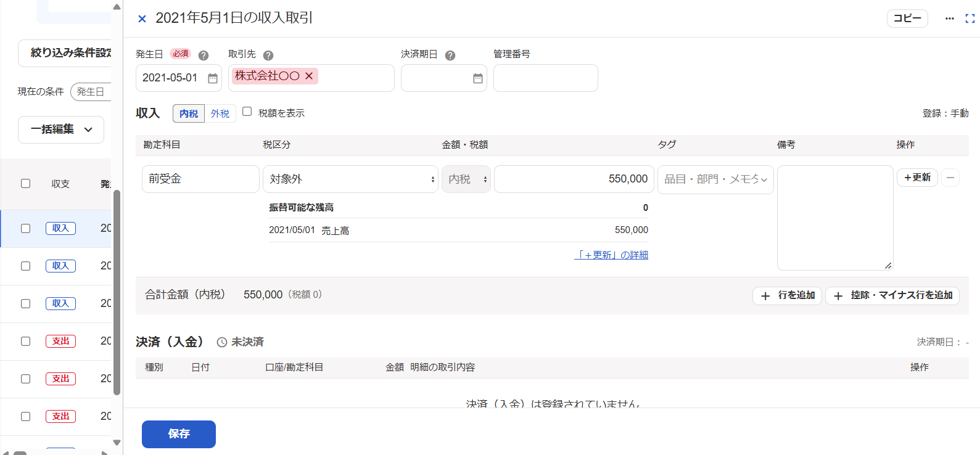Click the 備考 remarks textarea
Screen dimensions: 980x455
click(x=835, y=218)
